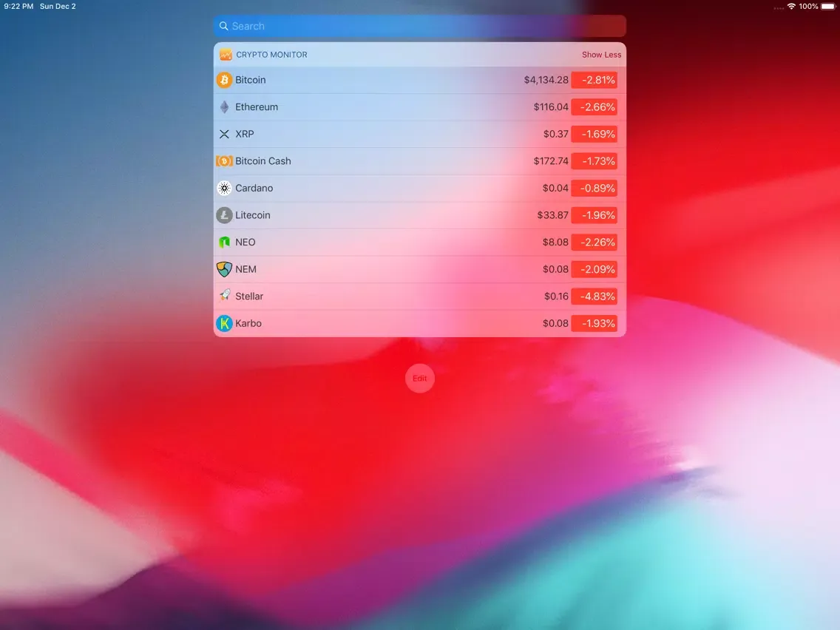Select the Cardano name label
Viewport: 840px width, 630px height.
coord(254,188)
